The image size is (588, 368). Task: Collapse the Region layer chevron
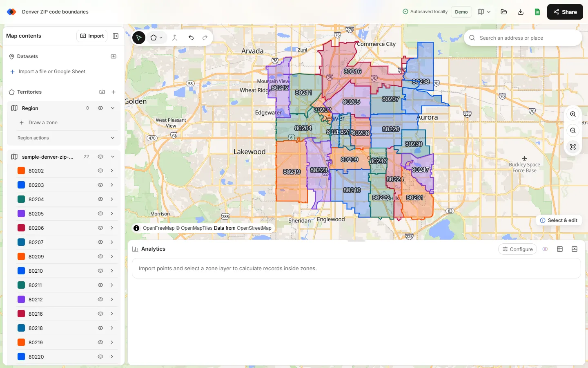[x=113, y=108]
